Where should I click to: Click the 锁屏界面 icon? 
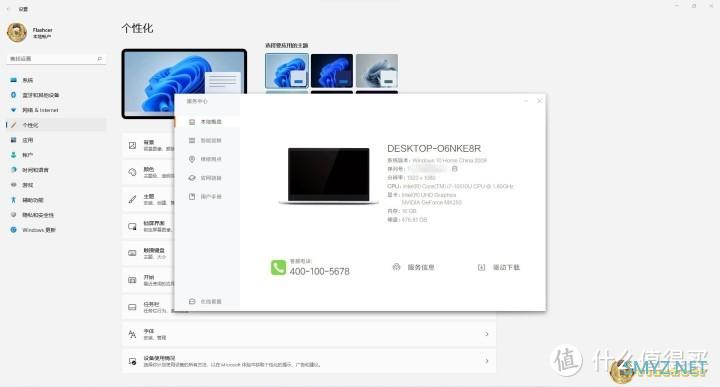tap(132, 226)
